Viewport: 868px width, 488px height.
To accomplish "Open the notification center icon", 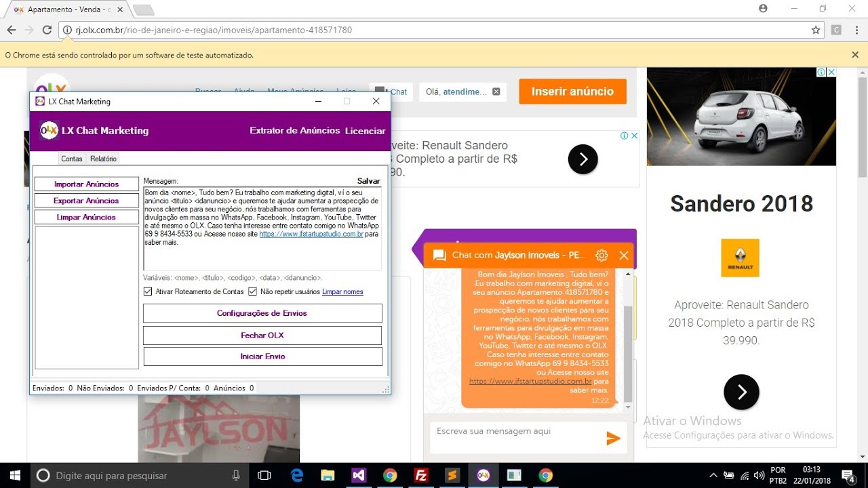I will [848, 475].
